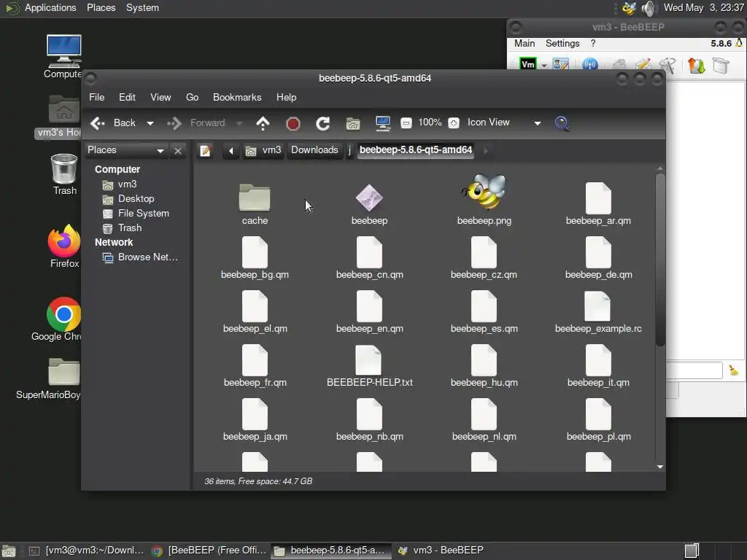Image resolution: width=747 pixels, height=560 pixels.
Task: Click the magnifier Search icon in the toolbar
Action: (x=562, y=123)
